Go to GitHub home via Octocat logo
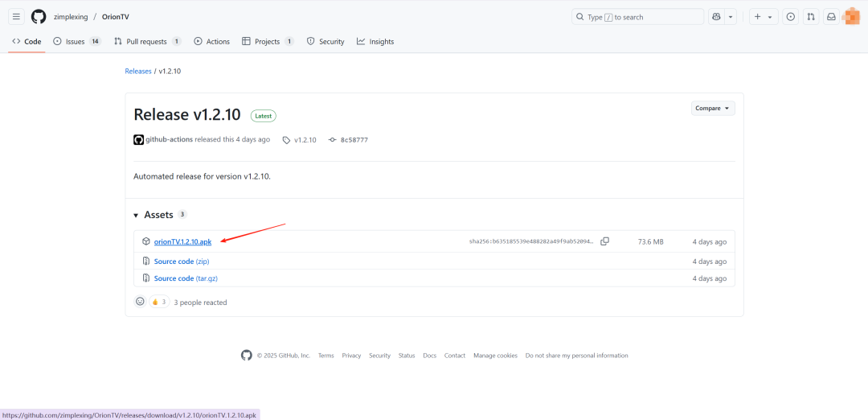 point(39,17)
